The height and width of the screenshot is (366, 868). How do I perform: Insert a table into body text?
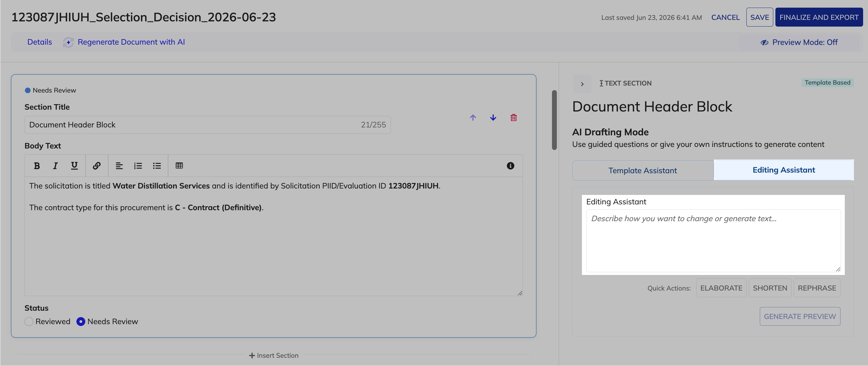179,166
